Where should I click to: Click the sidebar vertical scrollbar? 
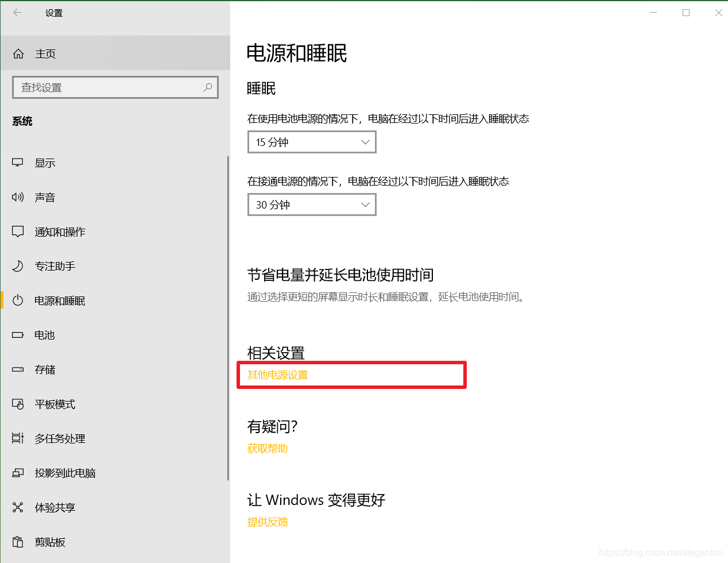pyautogui.click(x=228, y=318)
